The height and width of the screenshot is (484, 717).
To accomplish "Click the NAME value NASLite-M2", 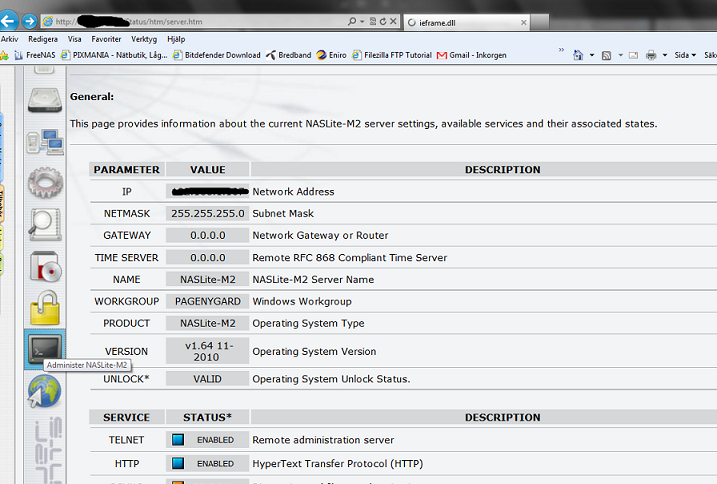I will pos(208,280).
